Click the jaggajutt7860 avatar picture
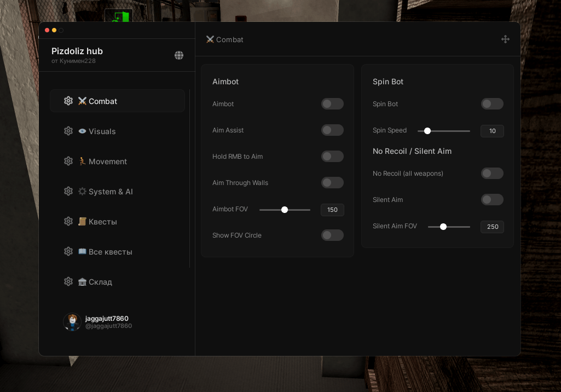This screenshot has height=392, width=561. tap(72, 322)
